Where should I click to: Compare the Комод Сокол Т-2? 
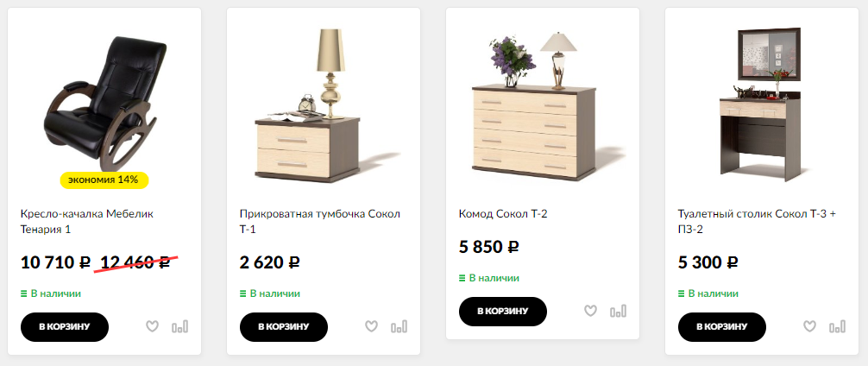(619, 311)
